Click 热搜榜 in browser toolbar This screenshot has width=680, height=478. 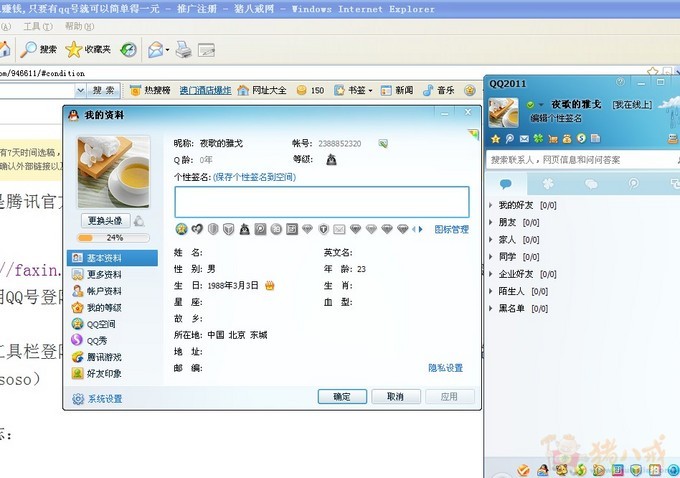150,90
